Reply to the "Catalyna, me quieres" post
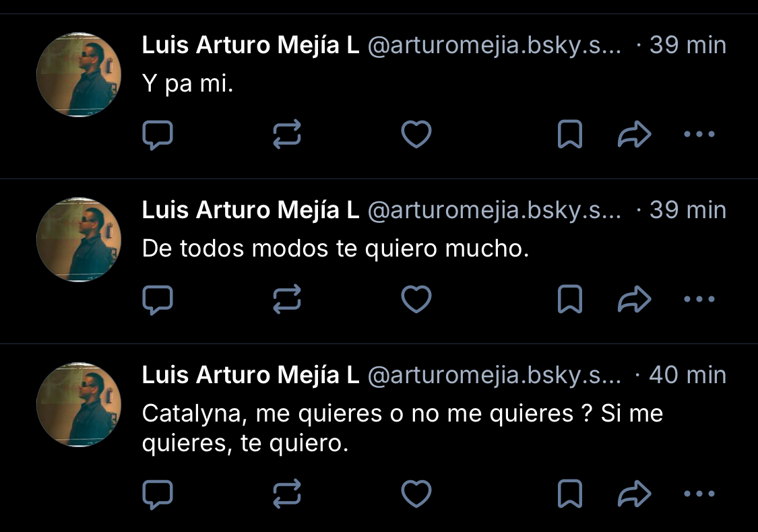 158,495
